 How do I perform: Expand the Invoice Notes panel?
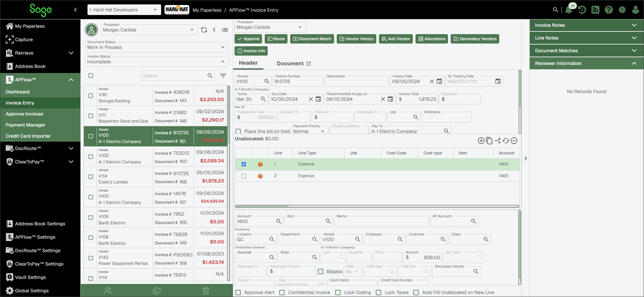click(x=586, y=25)
